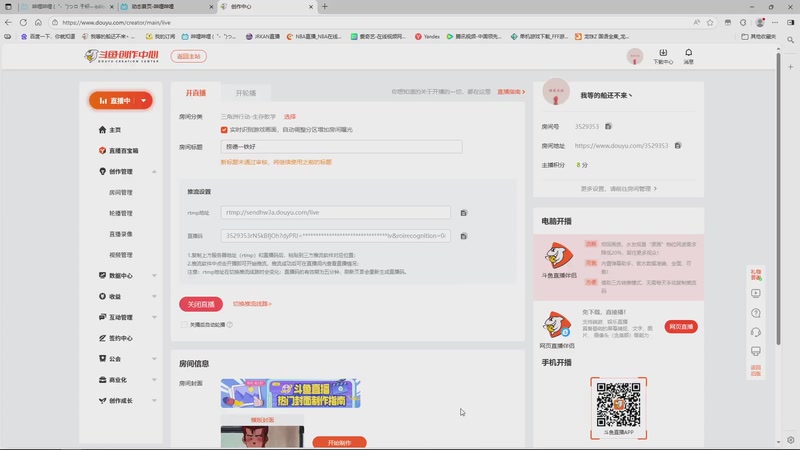
Task: Expand the 互动管理 section arrow
Action: pyautogui.click(x=154, y=317)
